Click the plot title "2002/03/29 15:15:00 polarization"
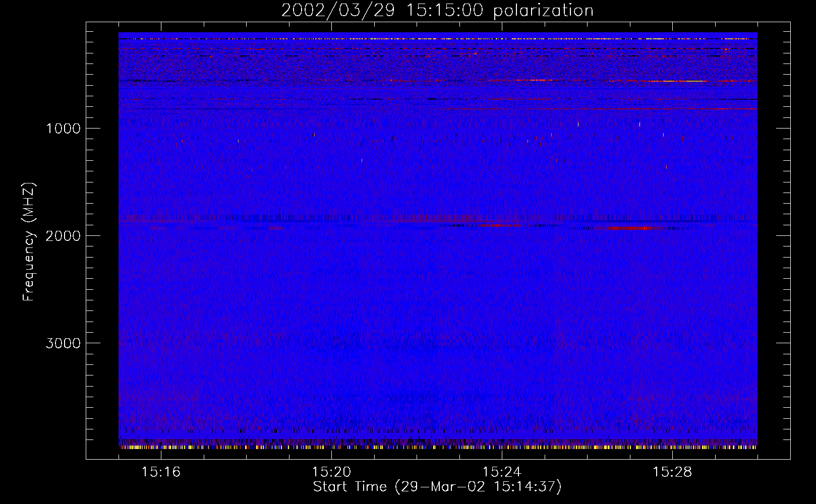The width and height of the screenshot is (816, 504). tap(437, 11)
